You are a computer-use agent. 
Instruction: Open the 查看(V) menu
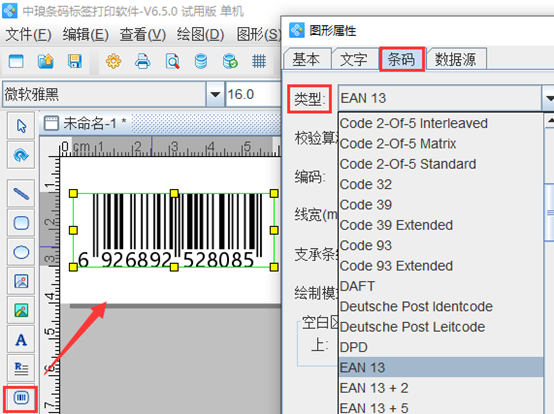tap(143, 35)
